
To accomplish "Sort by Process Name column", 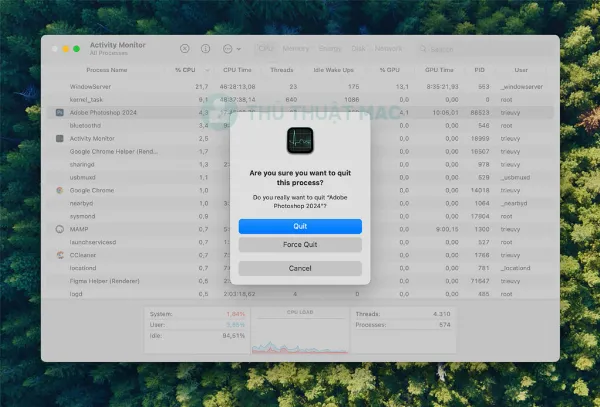I will 107,70.
